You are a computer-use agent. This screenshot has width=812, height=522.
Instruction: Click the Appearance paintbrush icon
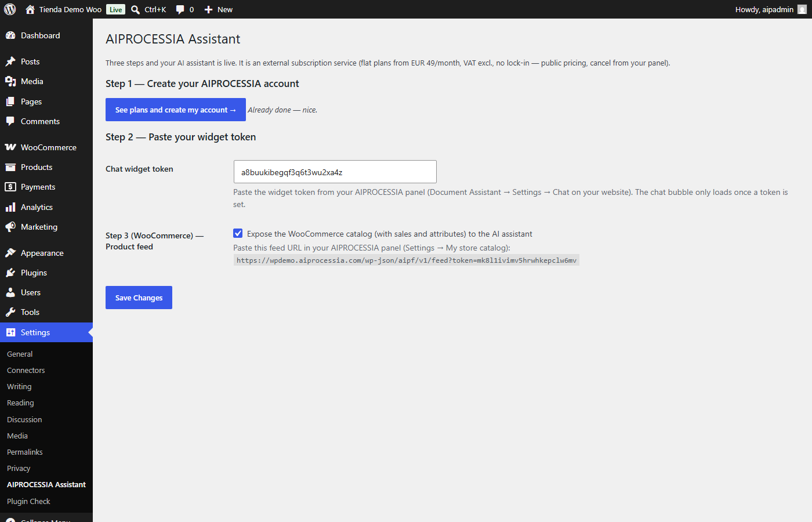click(10, 253)
